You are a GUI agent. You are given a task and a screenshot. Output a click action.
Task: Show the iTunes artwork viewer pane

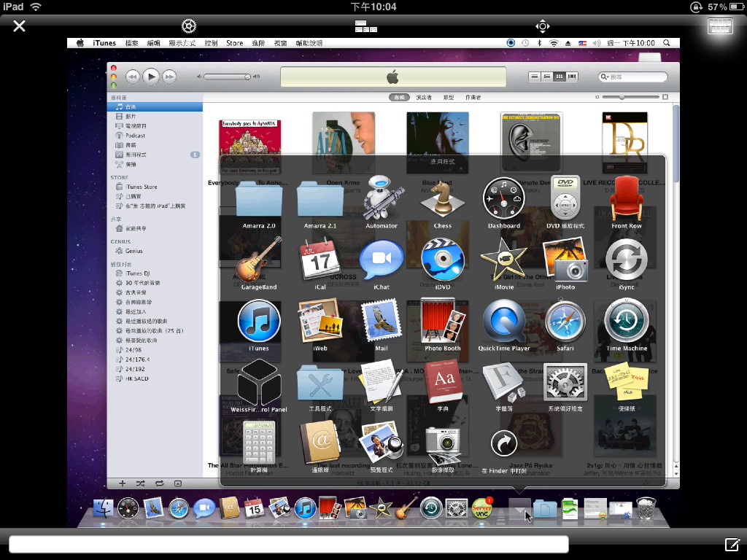178,483
